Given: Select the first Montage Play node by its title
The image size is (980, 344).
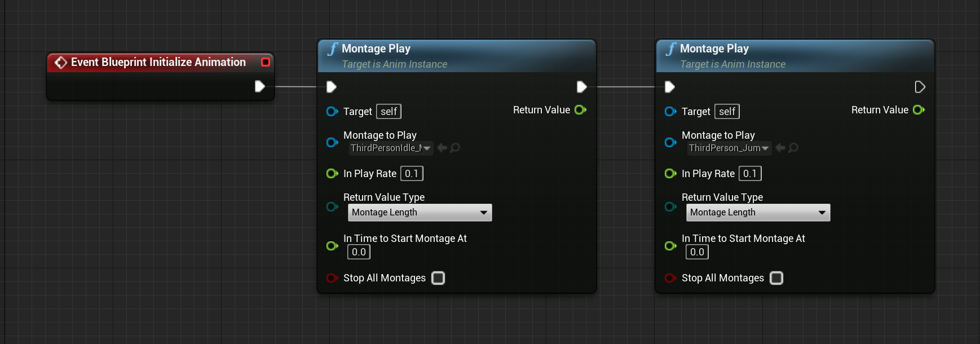Looking at the screenshot, I should coord(376,48).
